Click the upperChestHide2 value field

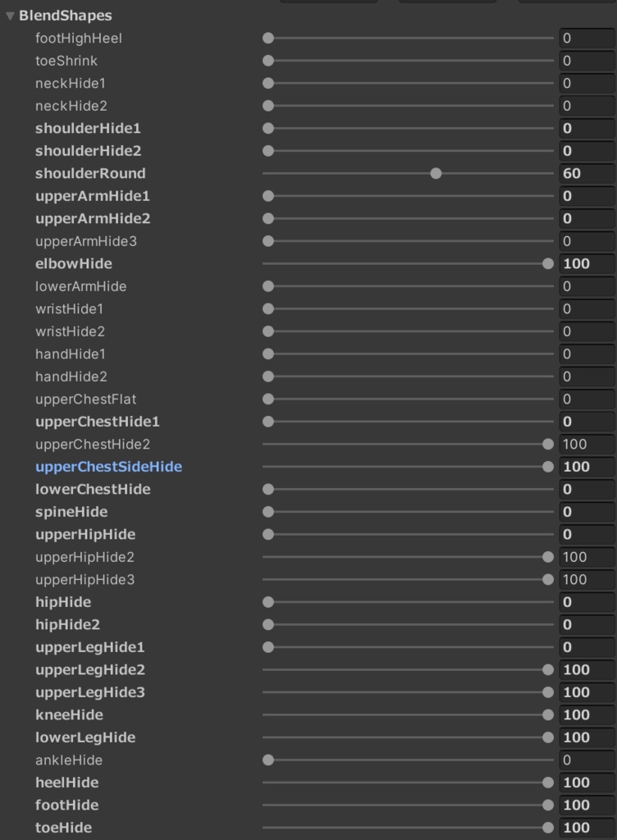click(x=586, y=444)
